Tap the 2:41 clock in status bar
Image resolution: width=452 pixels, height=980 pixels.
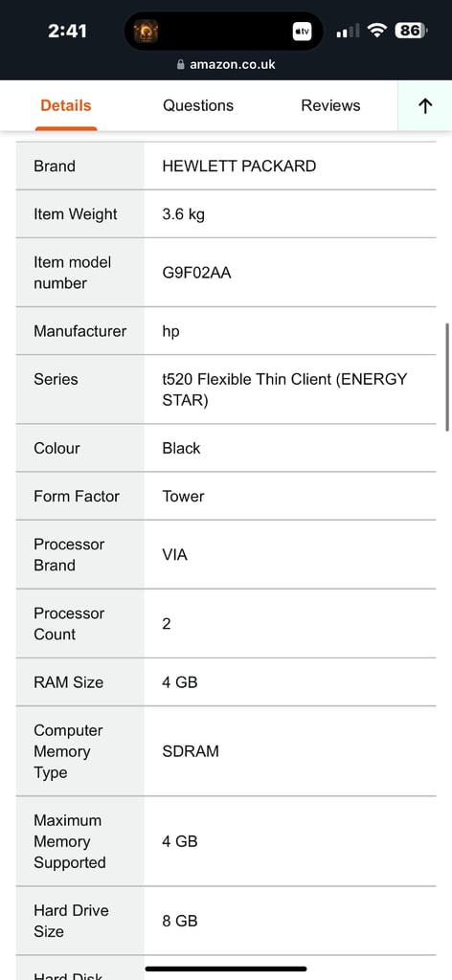(x=68, y=31)
